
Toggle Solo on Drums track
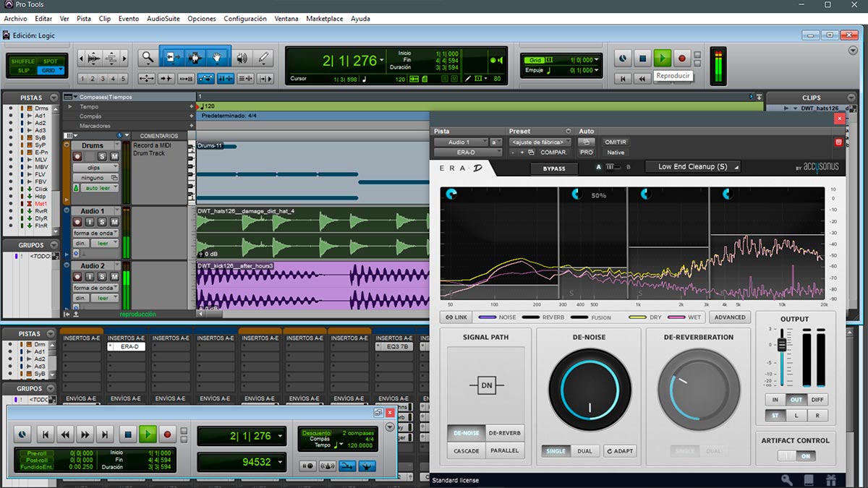[102, 156]
